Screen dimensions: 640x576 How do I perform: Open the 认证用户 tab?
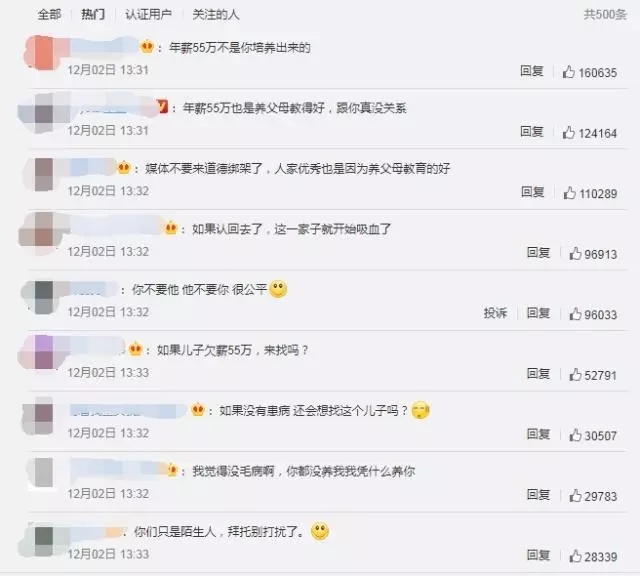point(149,14)
